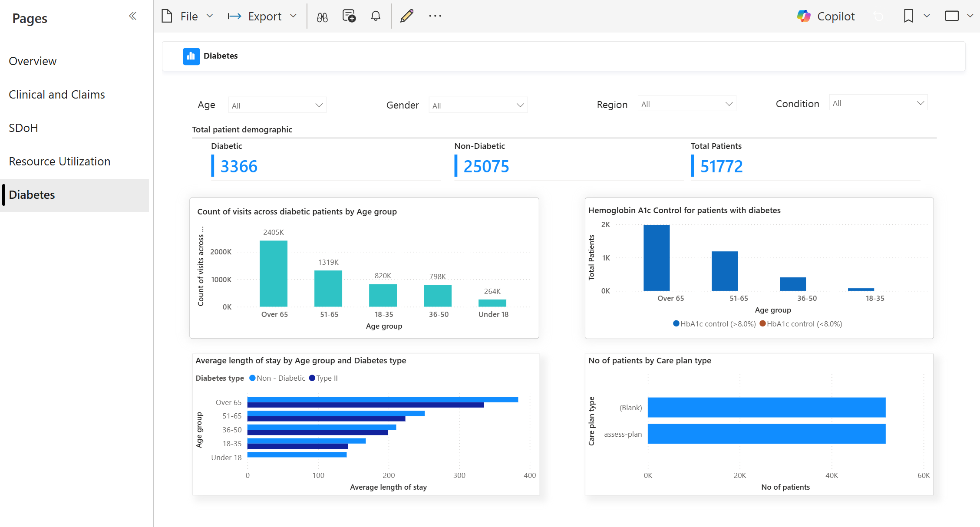
Task: Click the binoculars explore icon
Action: [322, 17]
